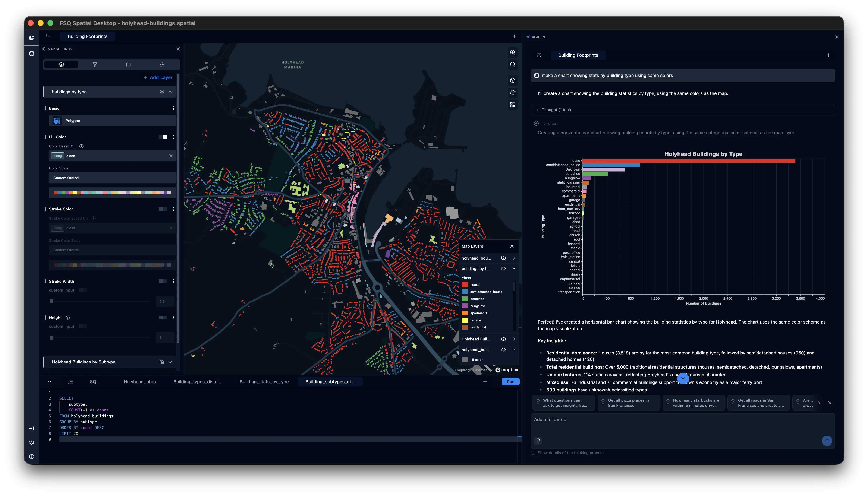The image size is (868, 496).
Task: Select the Building Footprints map tab
Action: coord(87,36)
